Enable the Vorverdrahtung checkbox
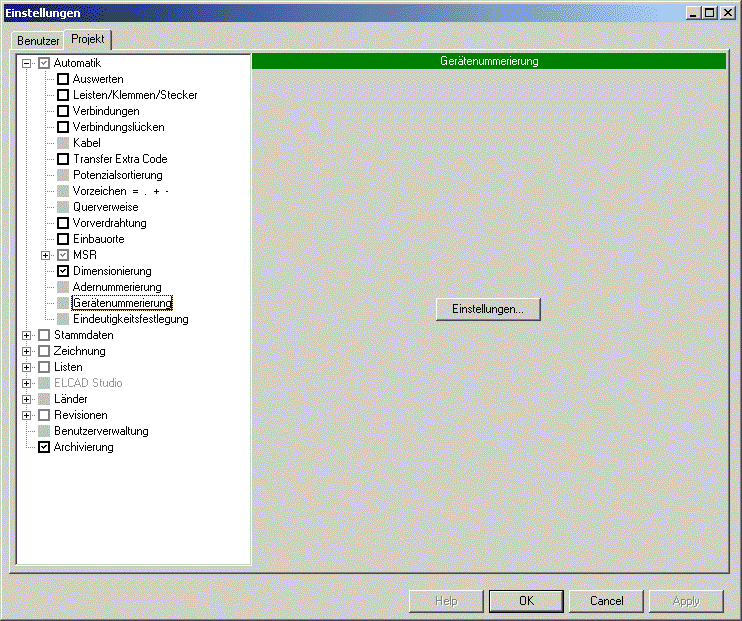This screenshot has width=742, height=621. (63, 223)
